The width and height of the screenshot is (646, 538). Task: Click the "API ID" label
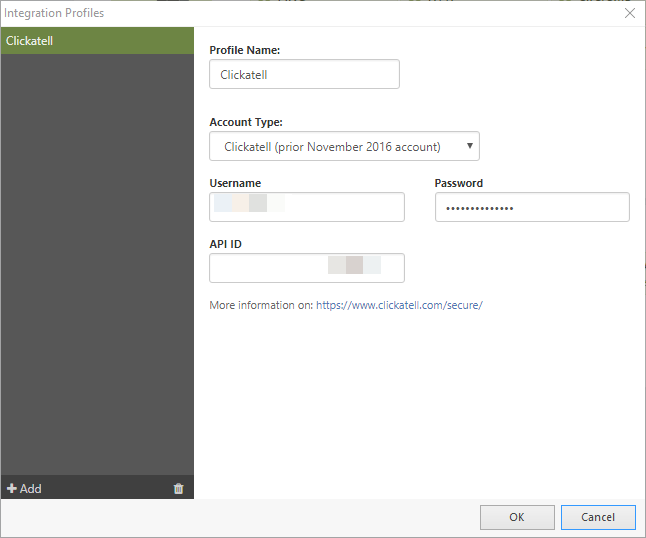click(225, 244)
